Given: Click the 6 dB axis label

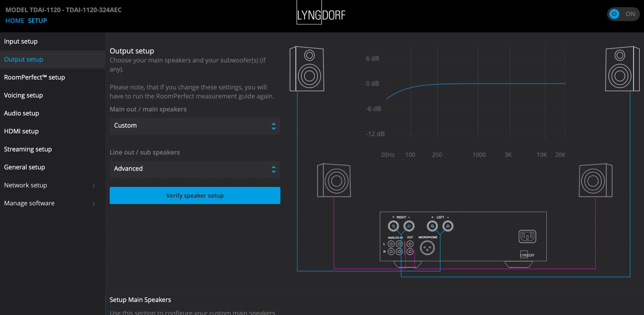Looking at the screenshot, I should coord(372,58).
